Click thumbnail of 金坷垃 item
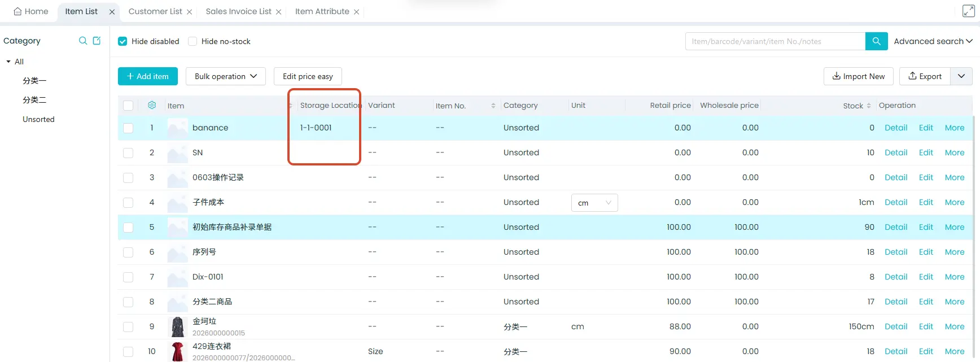 (178, 326)
